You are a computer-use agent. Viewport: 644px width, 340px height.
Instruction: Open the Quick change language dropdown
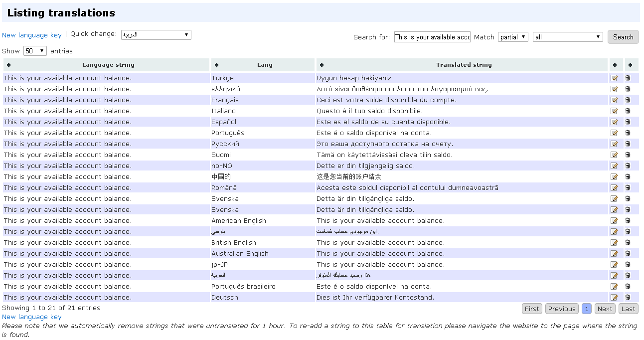tap(156, 35)
